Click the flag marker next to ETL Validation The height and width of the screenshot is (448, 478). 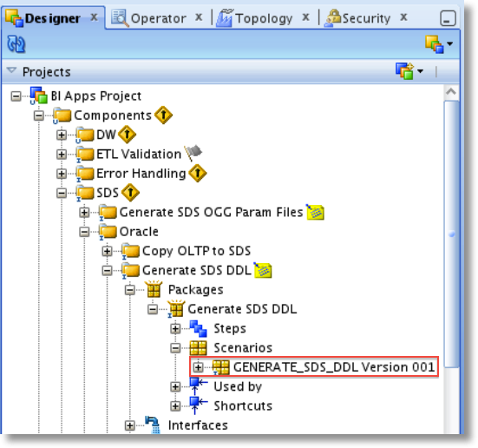pos(193,153)
